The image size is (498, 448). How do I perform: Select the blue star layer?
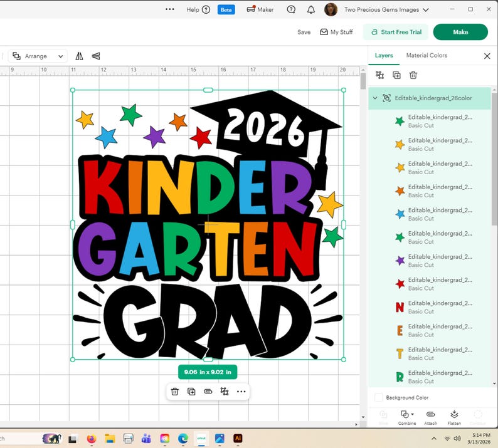point(430,214)
